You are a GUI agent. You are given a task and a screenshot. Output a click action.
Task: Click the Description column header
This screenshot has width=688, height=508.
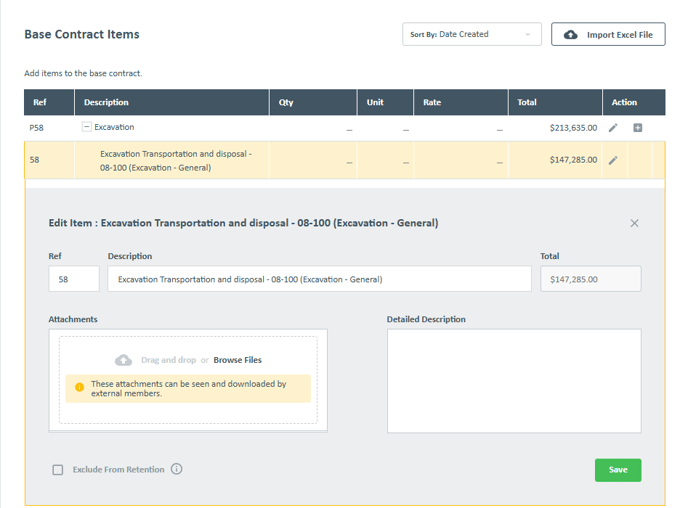106,102
